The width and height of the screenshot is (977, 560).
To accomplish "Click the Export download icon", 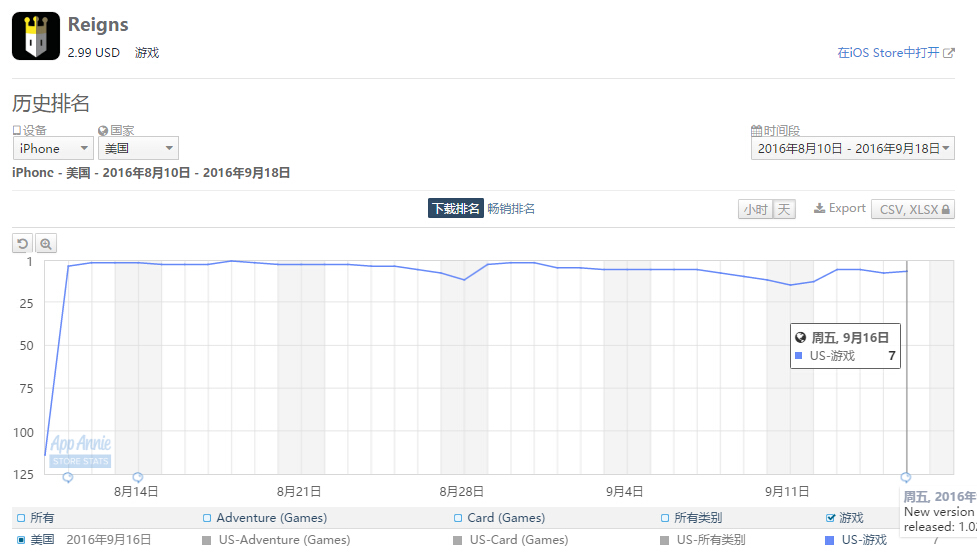I will pyautogui.click(x=819, y=208).
